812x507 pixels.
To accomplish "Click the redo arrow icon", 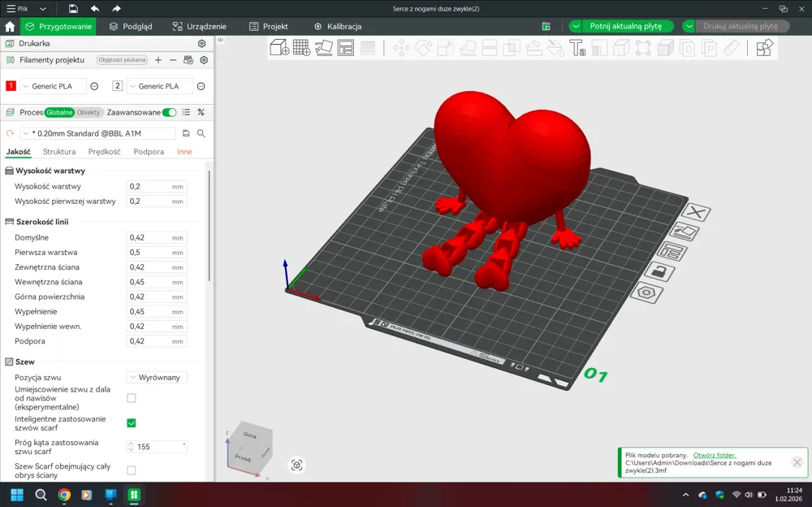I will click(116, 9).
